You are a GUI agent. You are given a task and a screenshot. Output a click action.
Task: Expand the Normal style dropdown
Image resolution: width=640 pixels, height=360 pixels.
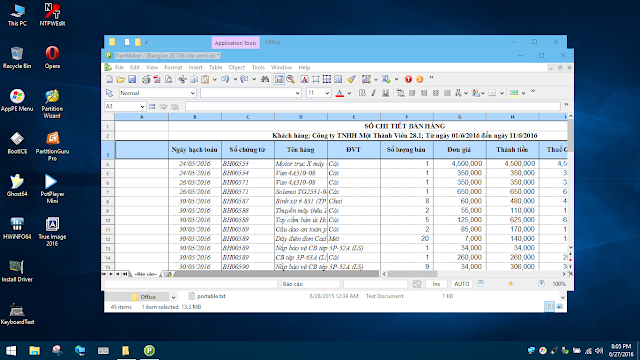[193, 93]
